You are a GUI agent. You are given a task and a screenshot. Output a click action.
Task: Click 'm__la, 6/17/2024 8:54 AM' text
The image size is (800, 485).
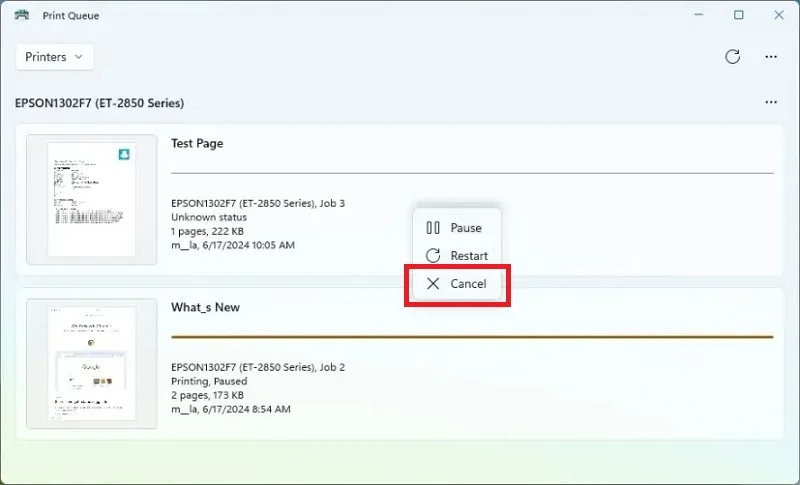click(x=231, y=409)
